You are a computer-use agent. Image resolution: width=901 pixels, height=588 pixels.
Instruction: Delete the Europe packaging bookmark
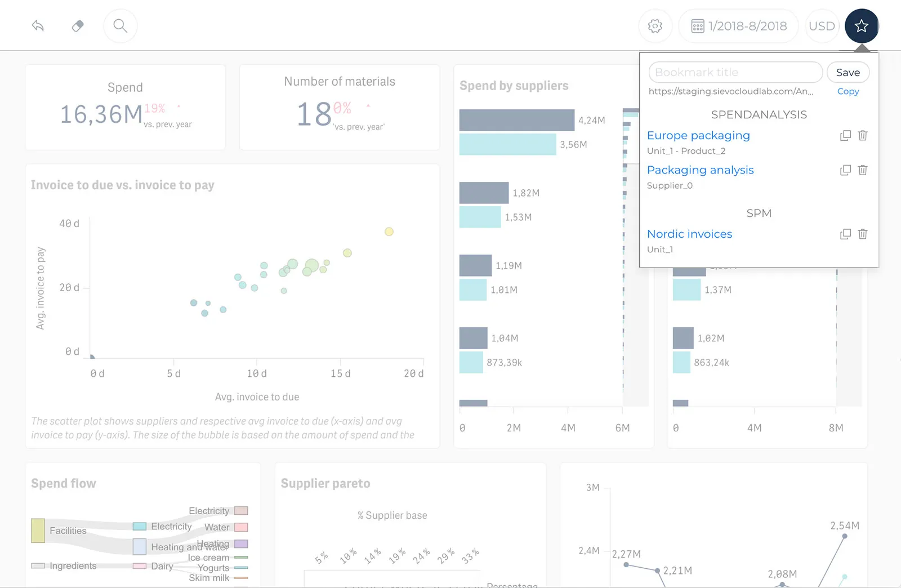click(x=863, y=136)
